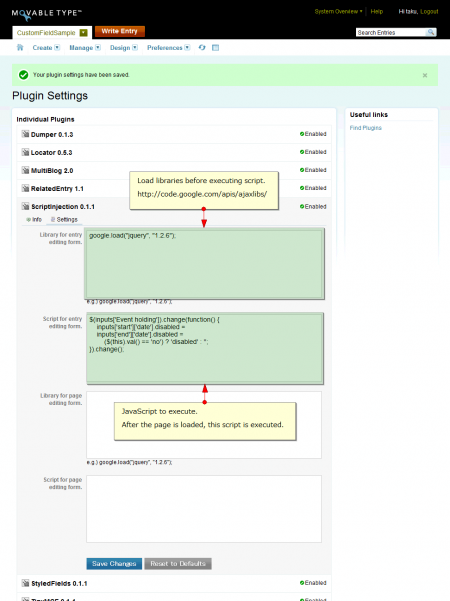Click the Reset to Defaults button
Image resolution: width=450 pixels, height=601 pixels.
click(x=178, y=563)
